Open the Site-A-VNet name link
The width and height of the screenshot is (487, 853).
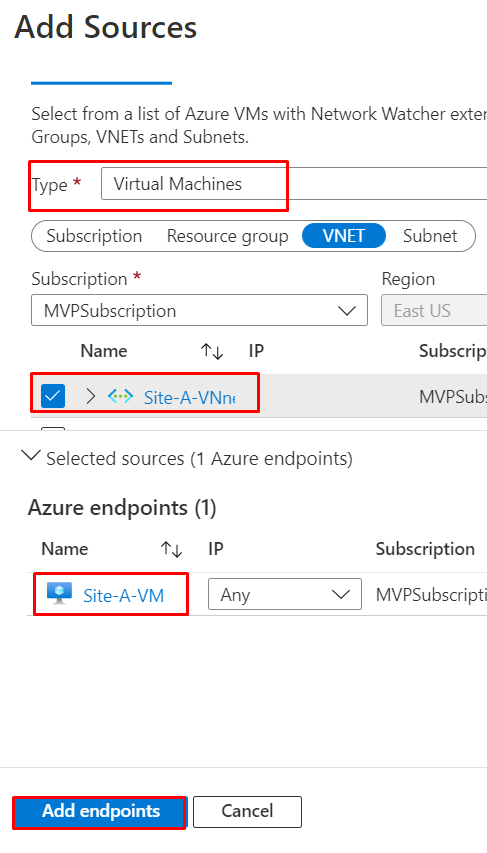[189, 397]
